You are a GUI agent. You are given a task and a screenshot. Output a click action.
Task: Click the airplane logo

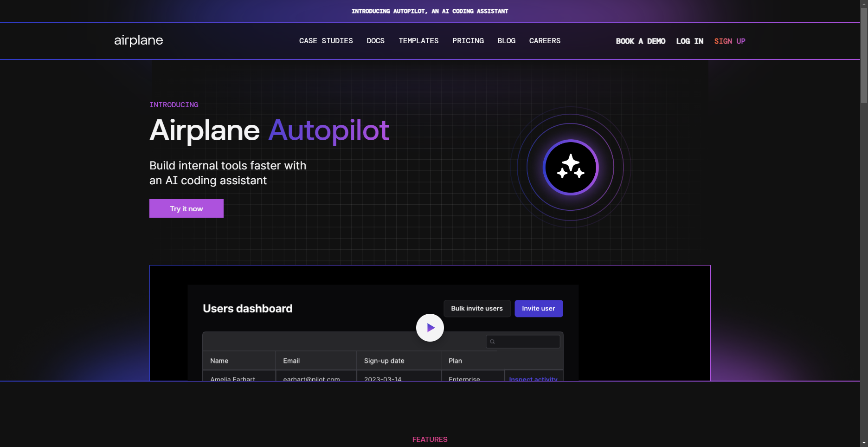tap(138, 41)
